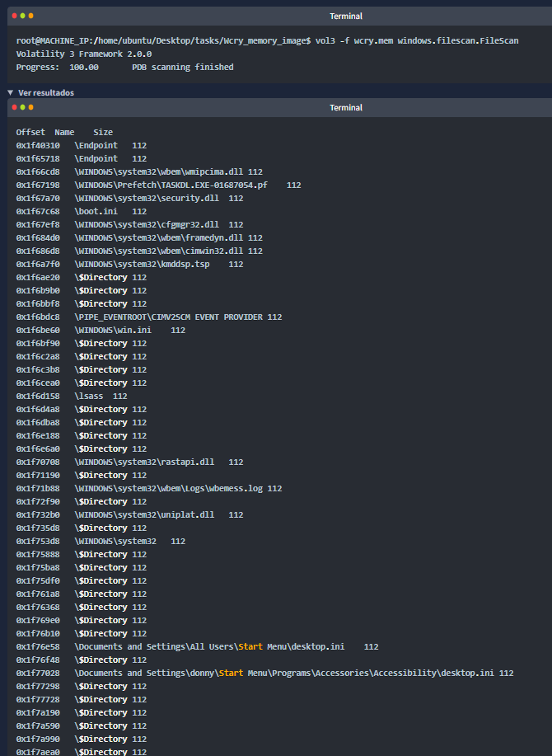Screen dimensions: 552x756
Task: Click the \WINDOWS\system32 row at 0x1f753d8
Action: [x=101, y=541]
